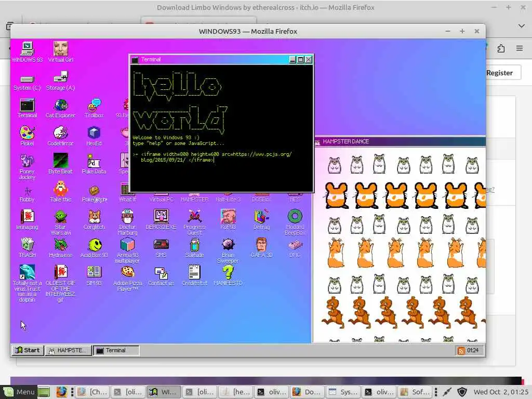Open the OLDEST GIF OF THE INTERWEBZ icon
532x399 pixels.
(x=60, y=284)
